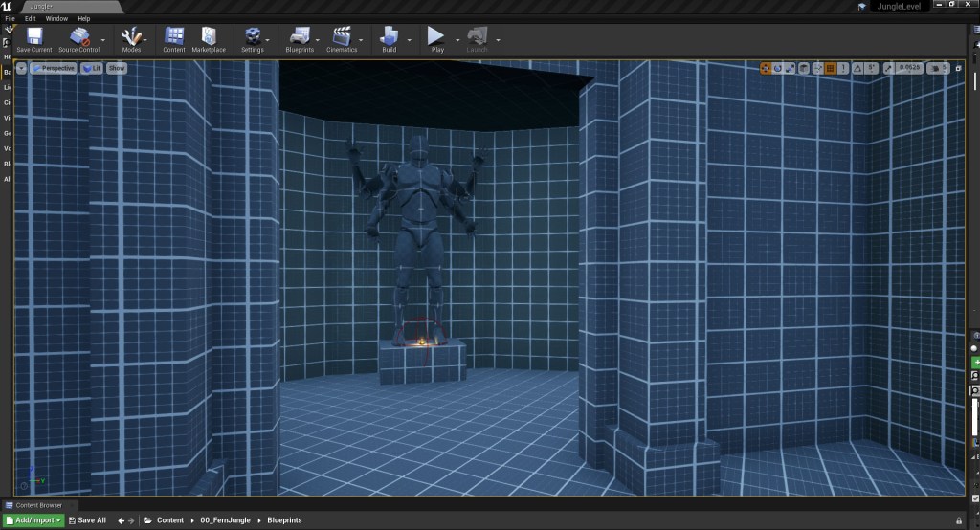Click Save All in Content Browser
Screen dimensions: 980x530
click(x=86, y=520)
